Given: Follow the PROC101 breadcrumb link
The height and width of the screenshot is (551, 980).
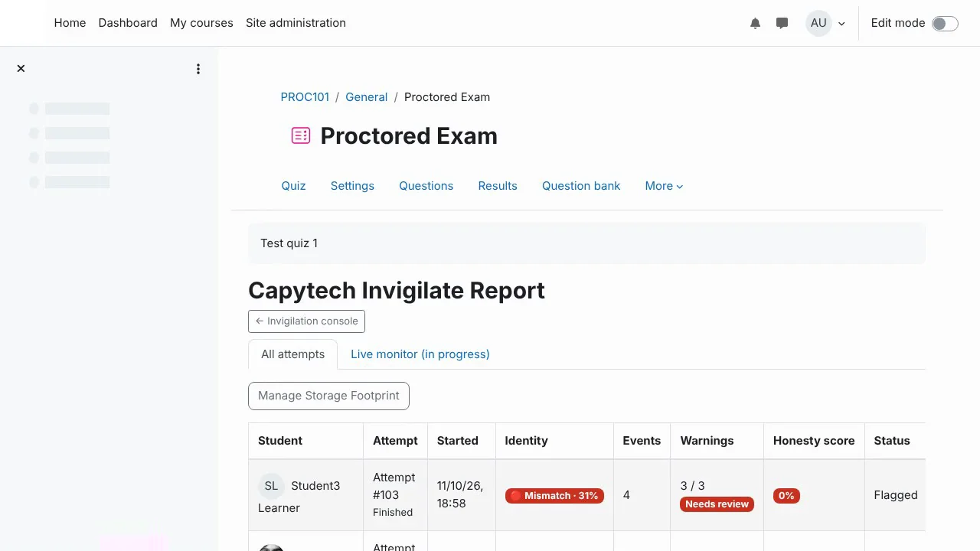Looking at the screenshot, I should click(x=305, y=97).
